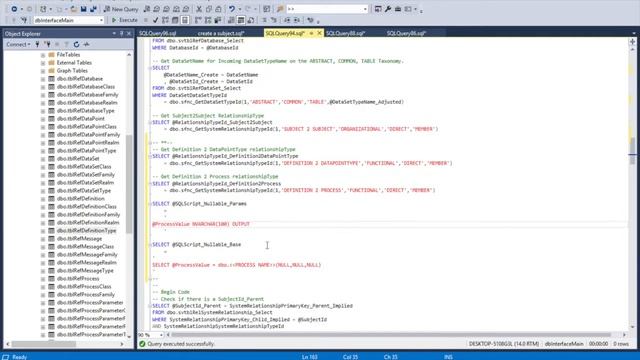Click the DESKTOP server name in status bar
The height and width of the screenshot is (360, 640).
(504, 344)
